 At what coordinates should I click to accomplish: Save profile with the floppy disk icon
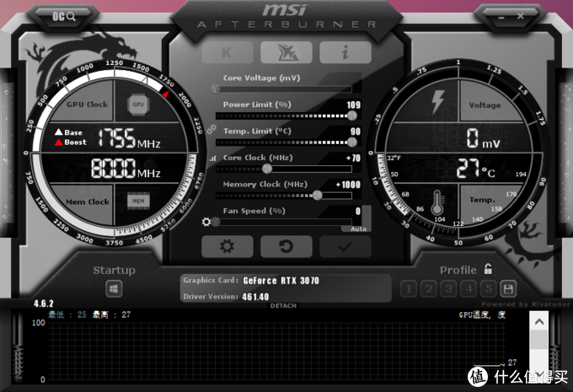point(508,289)
